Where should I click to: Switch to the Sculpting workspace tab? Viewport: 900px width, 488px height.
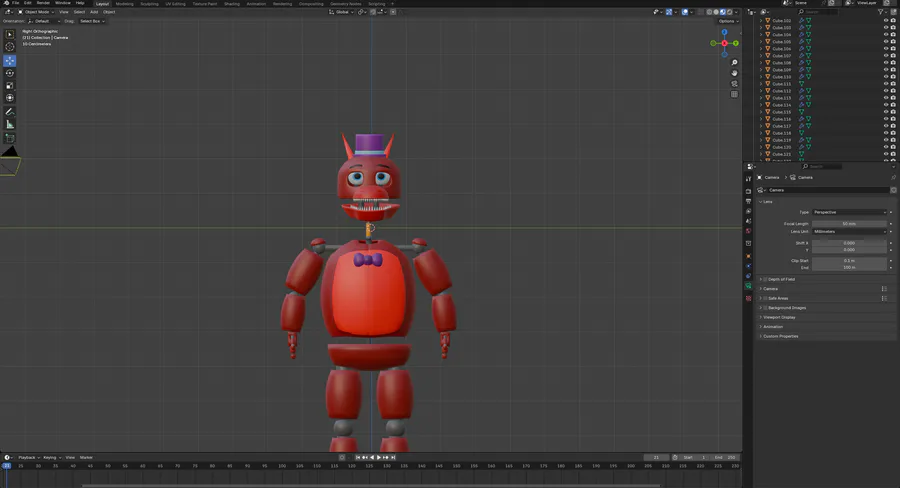[x=149, y=3]
